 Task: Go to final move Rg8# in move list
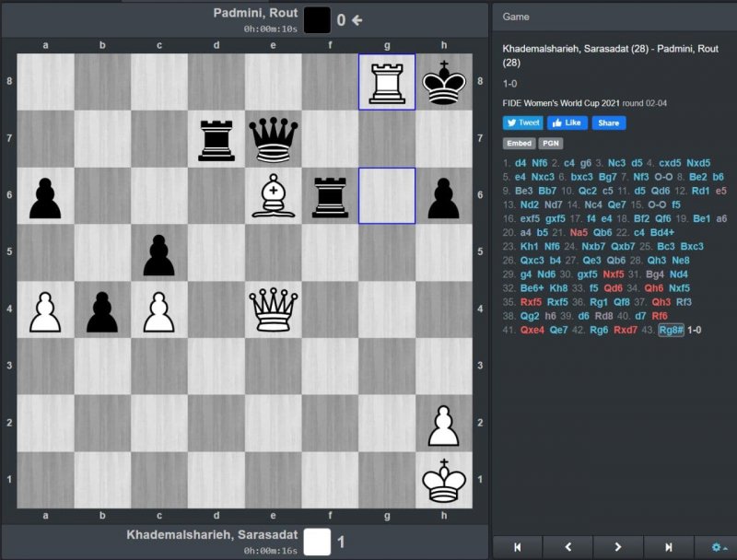coord(671,330)
